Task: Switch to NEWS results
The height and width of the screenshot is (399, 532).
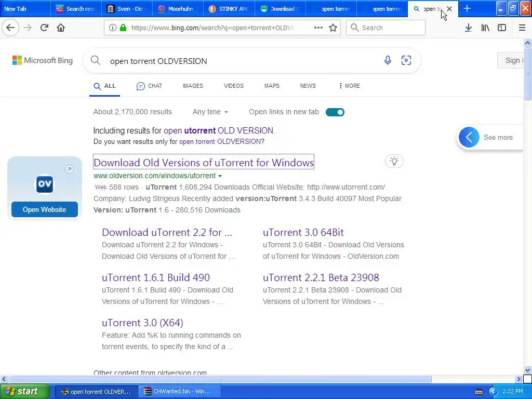Action: point(308,86)
